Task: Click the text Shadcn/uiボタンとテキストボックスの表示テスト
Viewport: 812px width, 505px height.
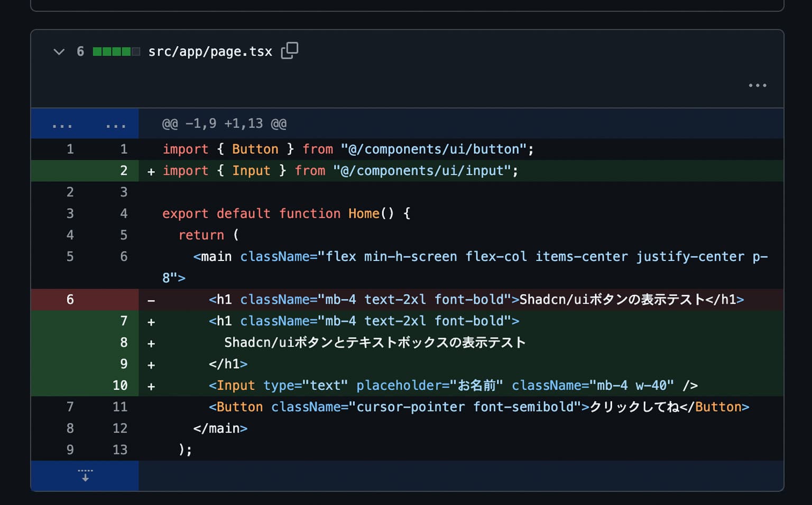Action: pyautogui.click(x=375, y=343)
